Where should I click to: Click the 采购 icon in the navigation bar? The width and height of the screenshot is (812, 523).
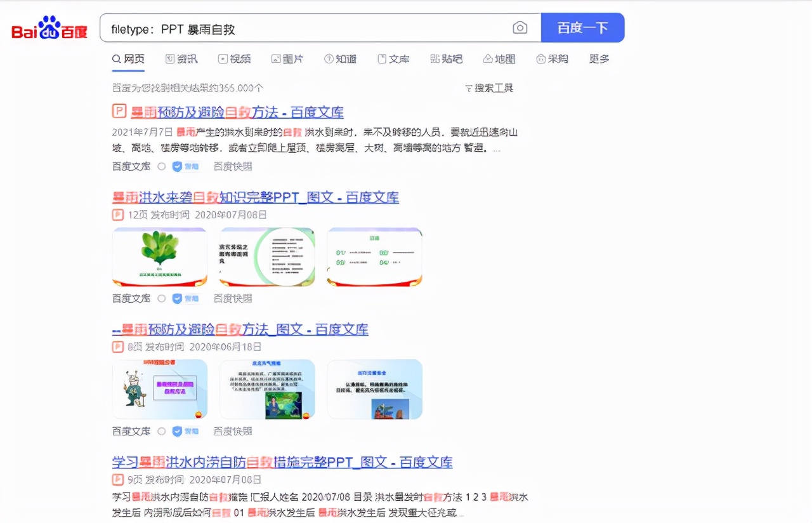[x=539, y=58]
